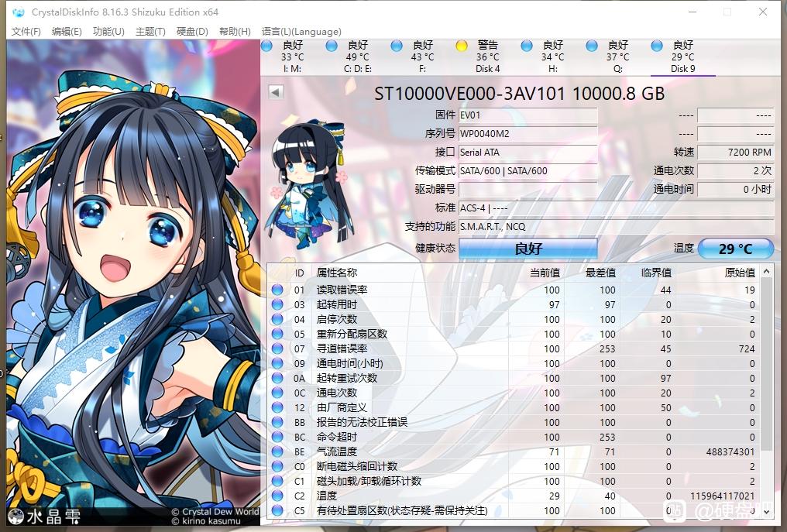This screenshot has height=532, width=787.
Task: Click the power on count field 2 次
Action: pos(735,170)
